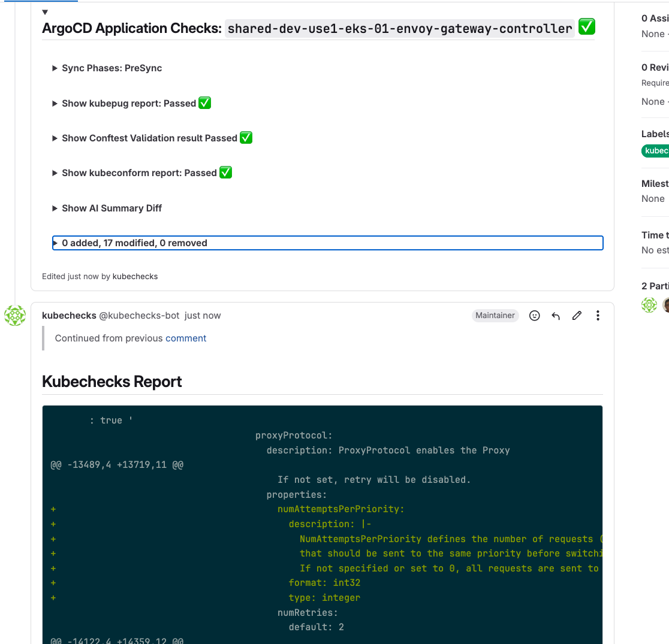This screenshot has height=644, width=669.
Task: Click the shared-dev-use1-eks-01-envoy-gateway-controller app name
Action: pyautogui.click(x=400, y=29)
